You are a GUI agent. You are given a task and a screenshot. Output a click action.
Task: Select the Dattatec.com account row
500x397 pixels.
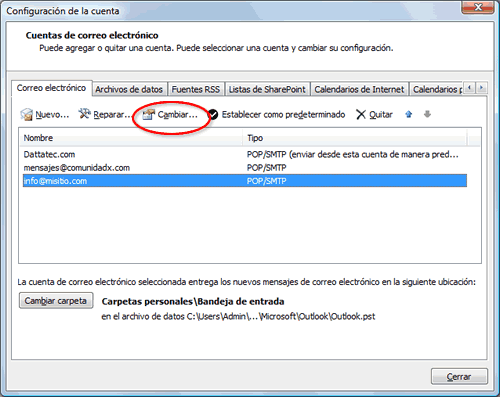[x=245, y=154]
